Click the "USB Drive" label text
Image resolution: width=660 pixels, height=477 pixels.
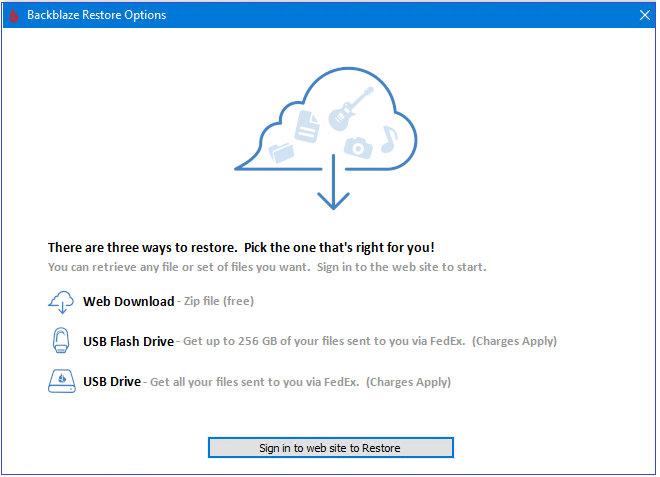coord(112,381)
